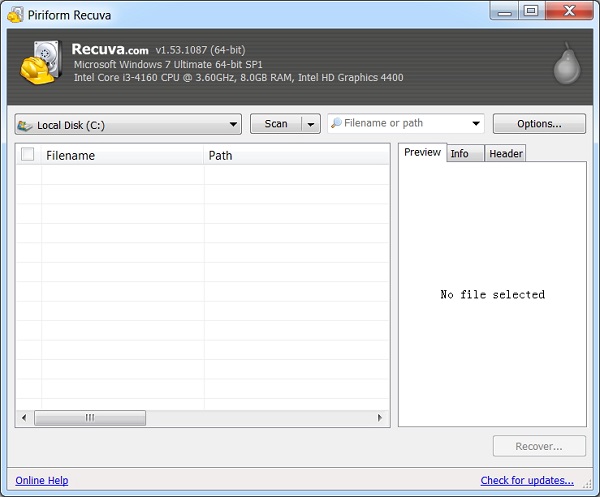The height and width of the screenshot is (497, 600).
Task: Click the window resize grip
Action: (587, 484)
